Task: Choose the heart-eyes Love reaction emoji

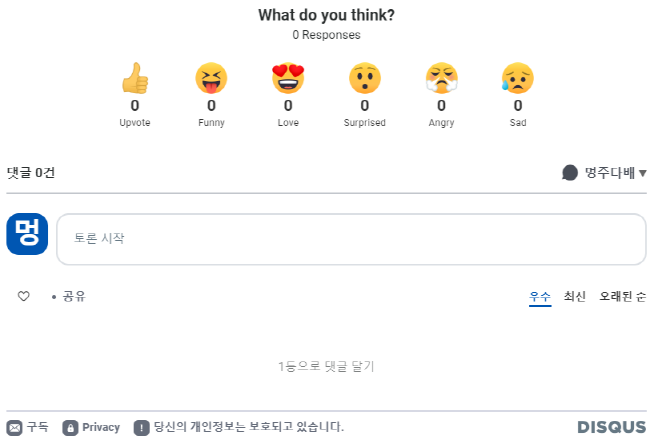Action: pos(288,78)
